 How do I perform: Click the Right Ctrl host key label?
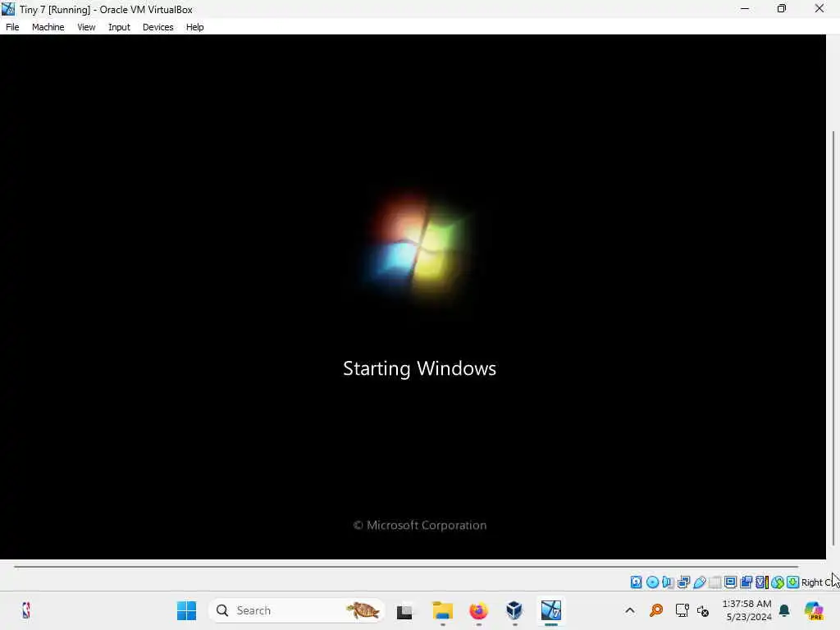[820, 582]
